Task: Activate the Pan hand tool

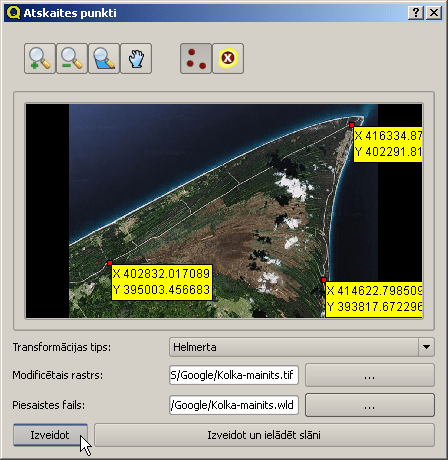Action: pyautogui.click(x=136, y=58)
